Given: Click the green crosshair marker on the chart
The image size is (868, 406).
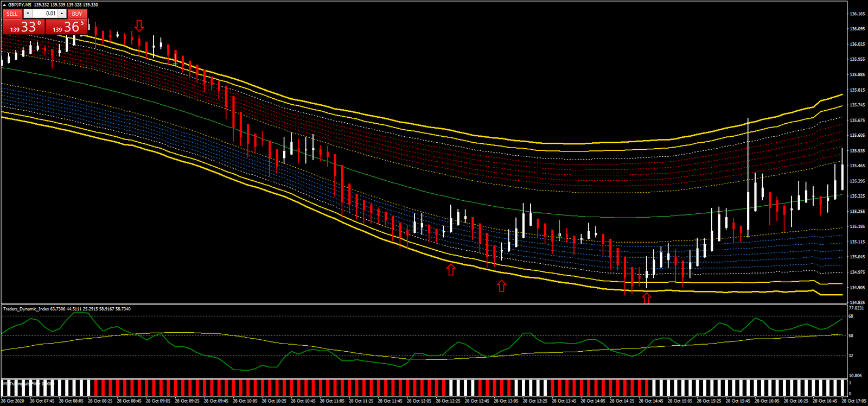Looking at the screenshot, I should pyautogui.click(x=559, y=237).
